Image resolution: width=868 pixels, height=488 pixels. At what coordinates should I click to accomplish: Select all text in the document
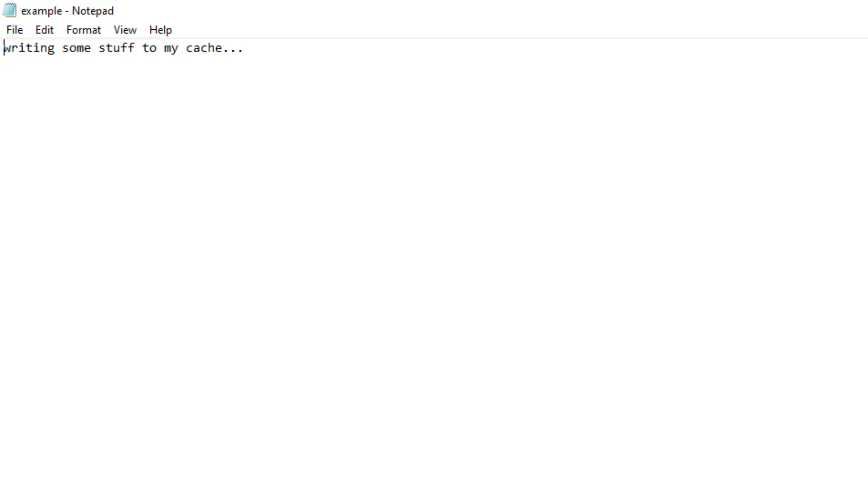(45, 30)
